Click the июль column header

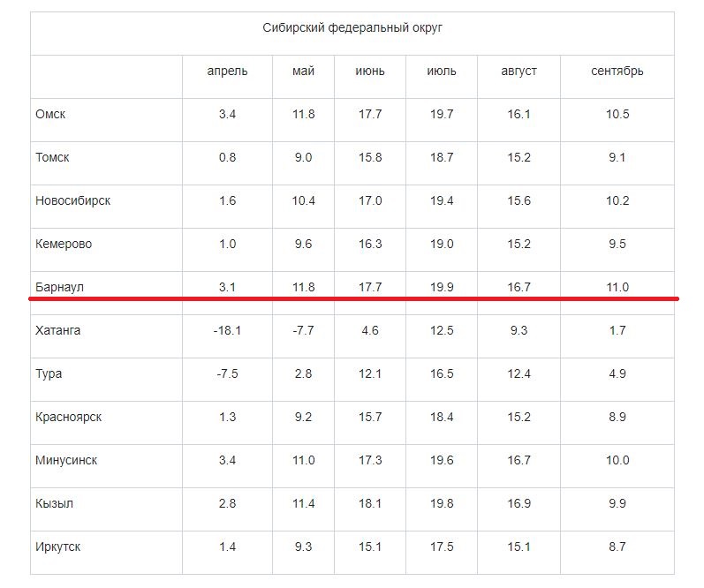coord(442,71)
